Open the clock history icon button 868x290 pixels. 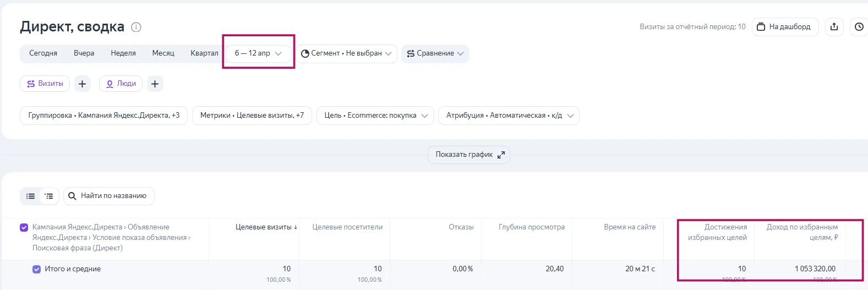(x=859, y=26)
